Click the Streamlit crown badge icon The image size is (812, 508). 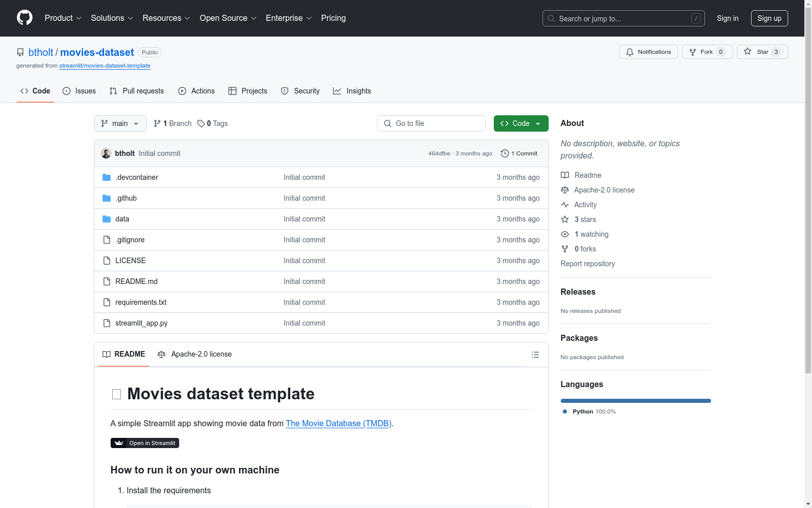(x=119, y=443)
